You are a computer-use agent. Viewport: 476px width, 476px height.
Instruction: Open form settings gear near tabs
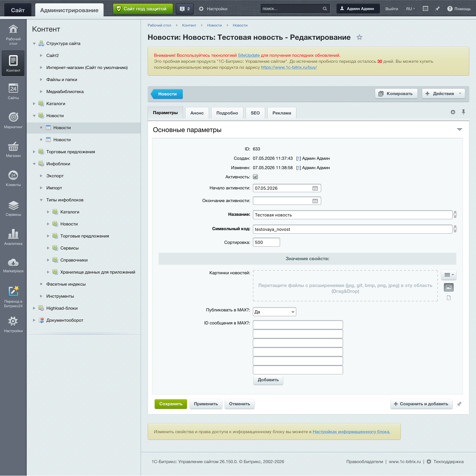tap(453, 112)
